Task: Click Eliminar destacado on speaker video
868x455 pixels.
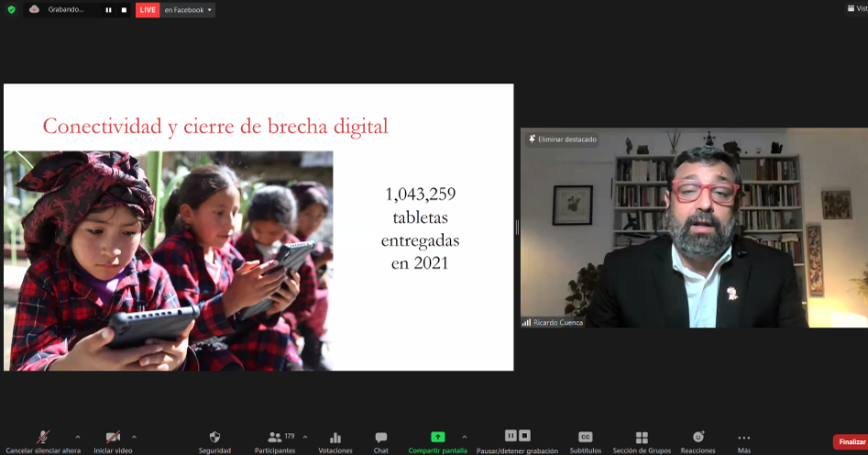Action: pyautogui.click(x=562, y=139)
